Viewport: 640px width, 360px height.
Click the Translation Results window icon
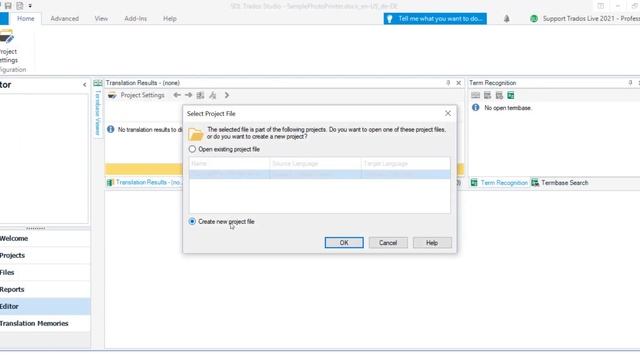coord(98,83)
